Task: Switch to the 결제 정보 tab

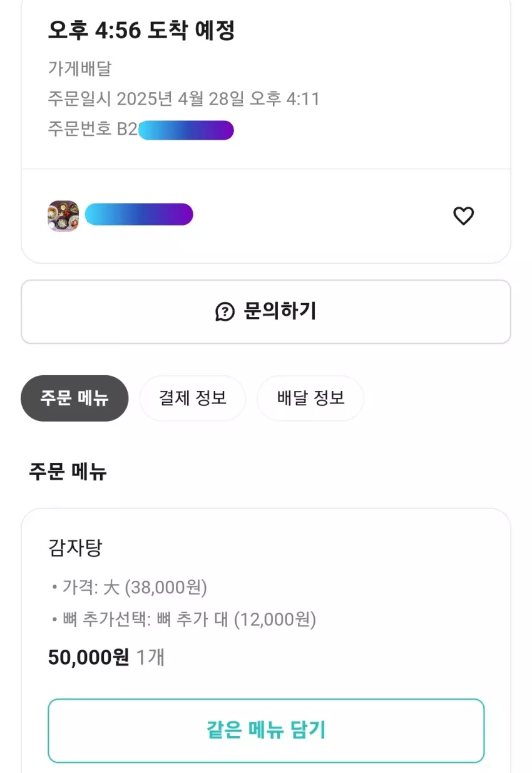Action: click(192, 398)
